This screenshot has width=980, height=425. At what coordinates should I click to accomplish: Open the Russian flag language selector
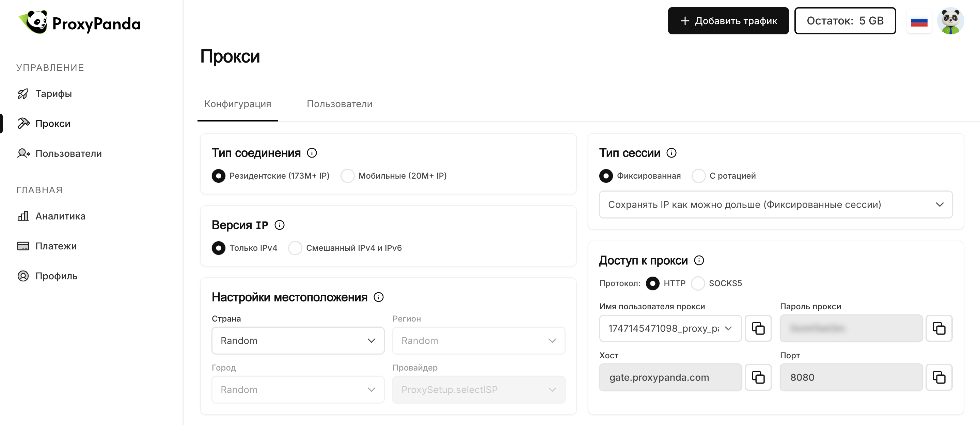coord(919,21)
